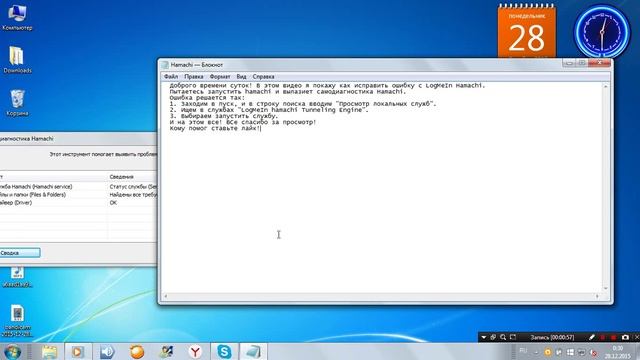640x360 pixels.
Task: Click the fullscreen rectangle icon on recorder toolbar
Action: tap(513, 337)
